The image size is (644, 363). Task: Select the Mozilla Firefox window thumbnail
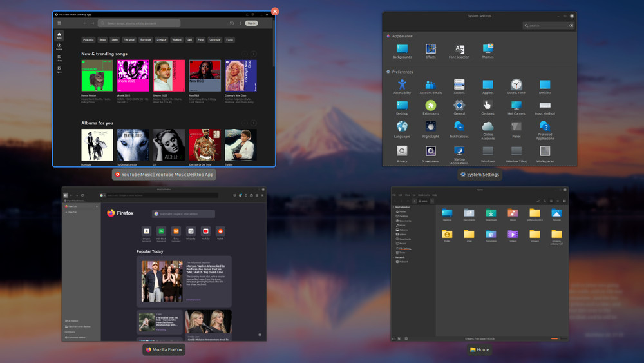pos(164,264)
